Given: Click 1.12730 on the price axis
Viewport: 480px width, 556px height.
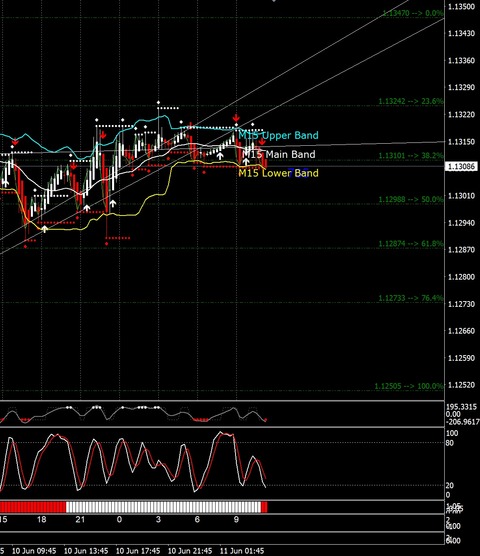Looking at the screenshot, I should pyautogui.click(x=461, y=304).
